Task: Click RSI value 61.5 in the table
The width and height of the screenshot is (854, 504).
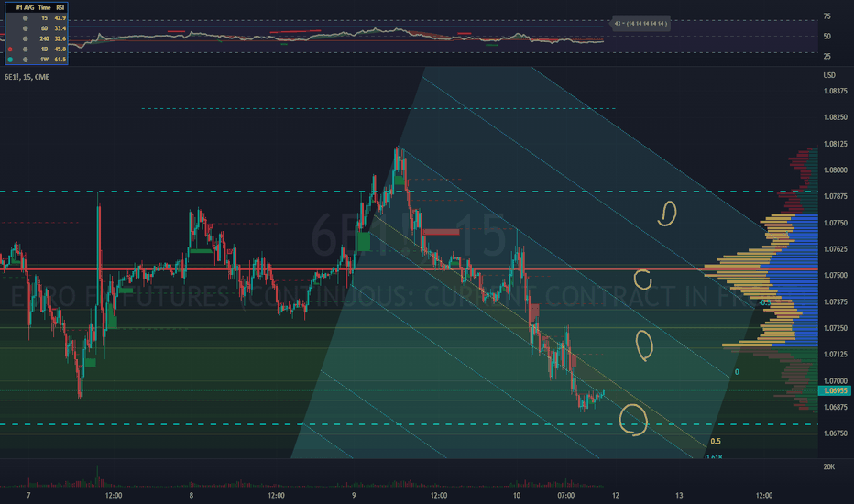Action: pos(60,60)
